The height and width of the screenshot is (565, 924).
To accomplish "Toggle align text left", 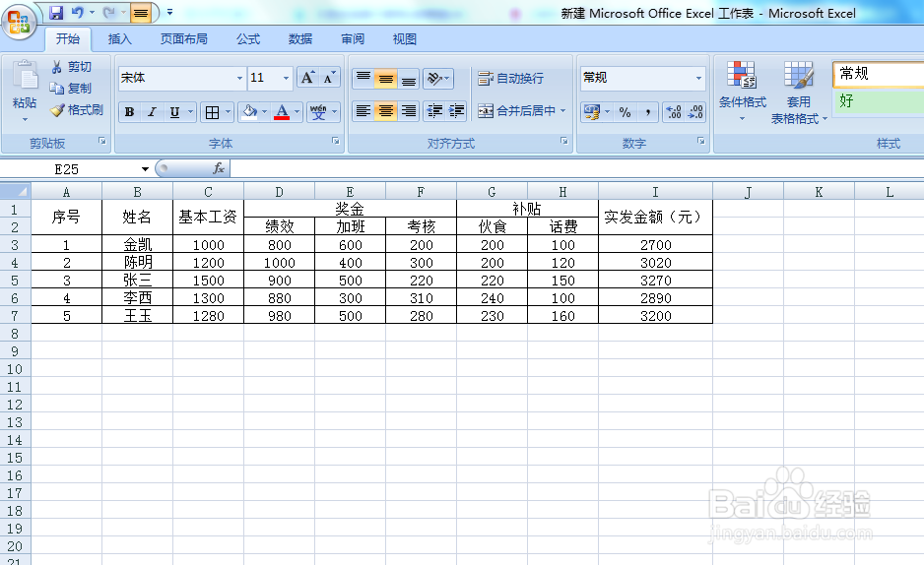I will (x=363, y=110).
